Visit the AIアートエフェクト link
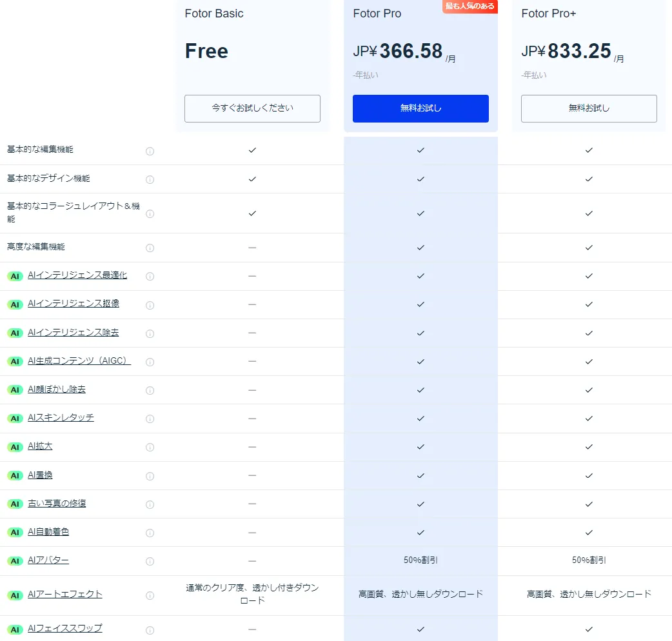 65,594
